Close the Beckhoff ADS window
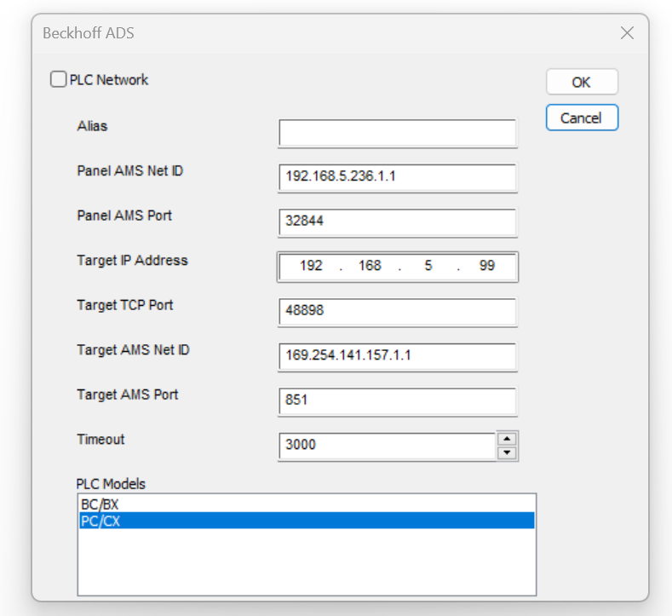 tap(627, 33)
